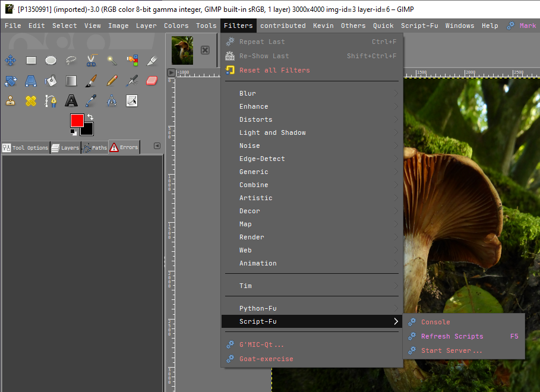The height and width of the screenshot is (392, 540).
Task: Select the Ellipse Select tool
Action: pos(50,61)
